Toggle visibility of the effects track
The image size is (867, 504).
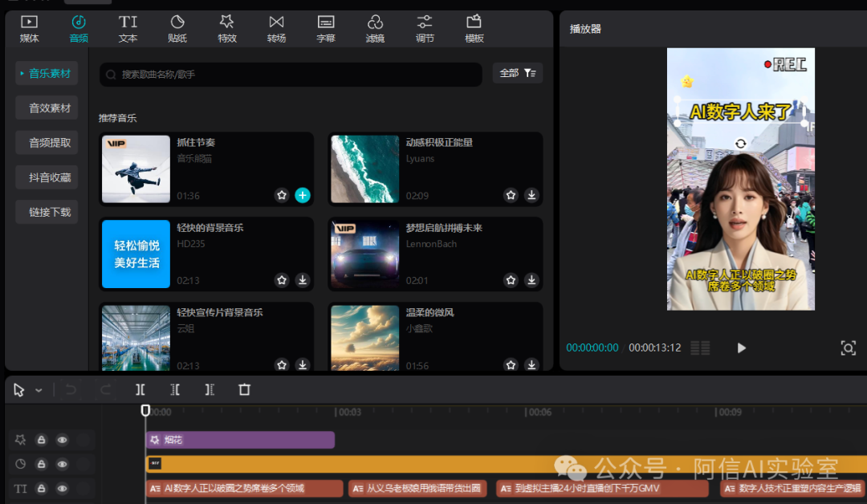click(x=62, y=440)
